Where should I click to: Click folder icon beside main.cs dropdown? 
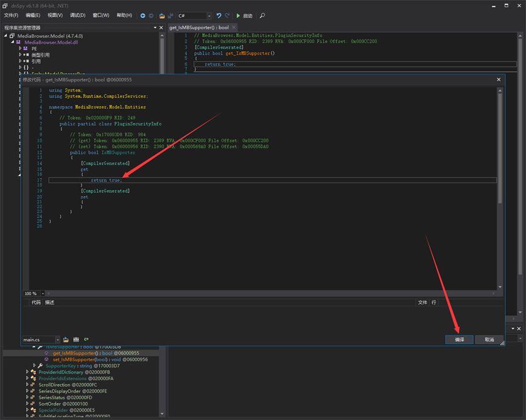coord(66,339)
